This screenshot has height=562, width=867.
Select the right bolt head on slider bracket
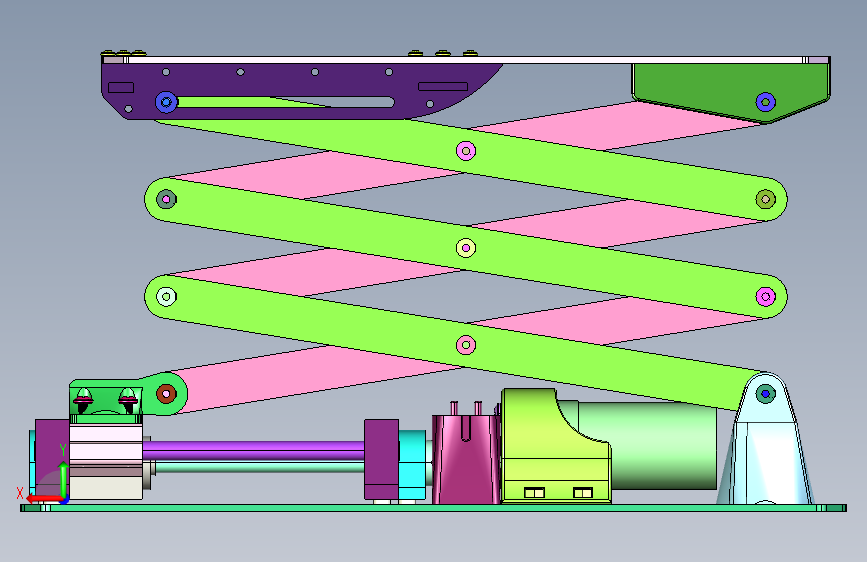pos(128,399)
